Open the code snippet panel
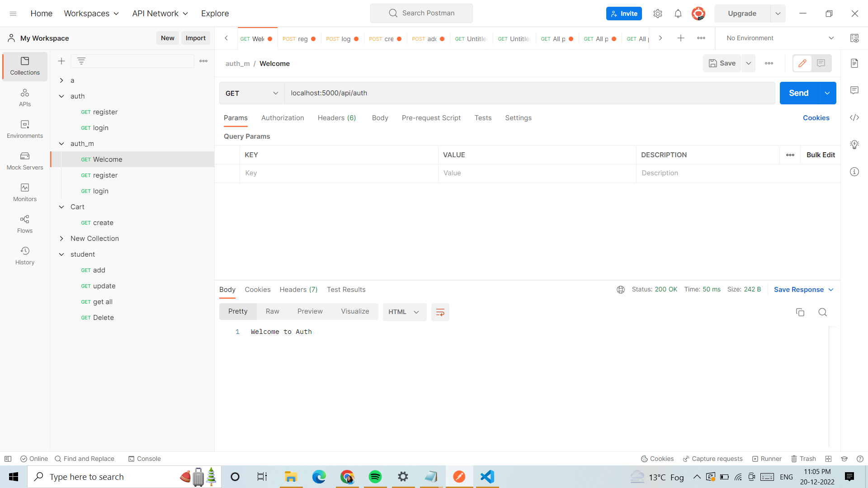868x488 pixels. coord(854,117)
